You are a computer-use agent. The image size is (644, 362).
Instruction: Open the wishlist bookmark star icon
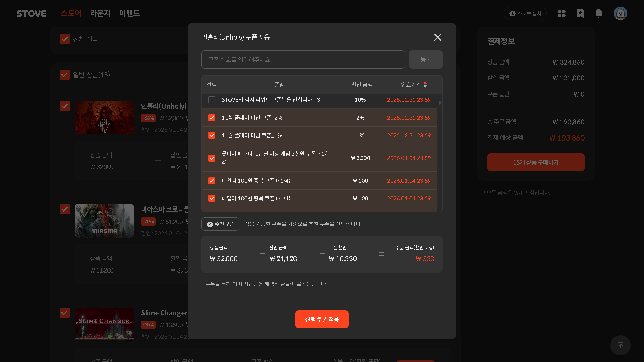pyautogui.click(x=580, y=14)
